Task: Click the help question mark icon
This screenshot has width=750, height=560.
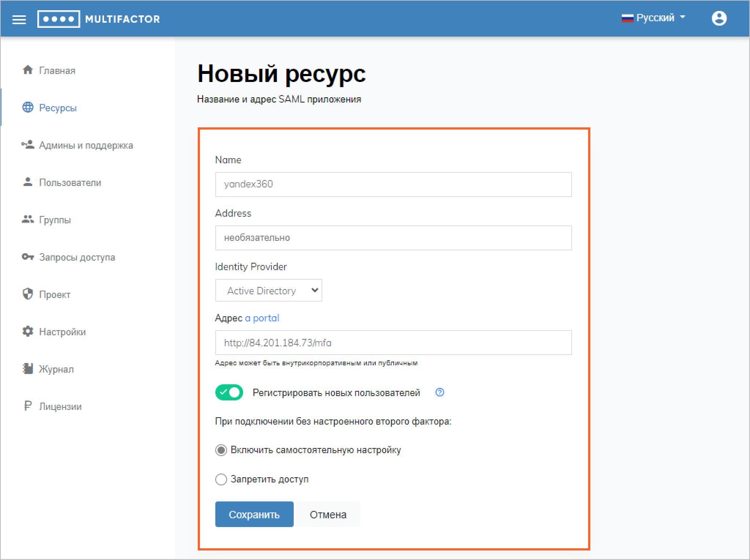Action: pyautogui.click(x=439, y=392)
